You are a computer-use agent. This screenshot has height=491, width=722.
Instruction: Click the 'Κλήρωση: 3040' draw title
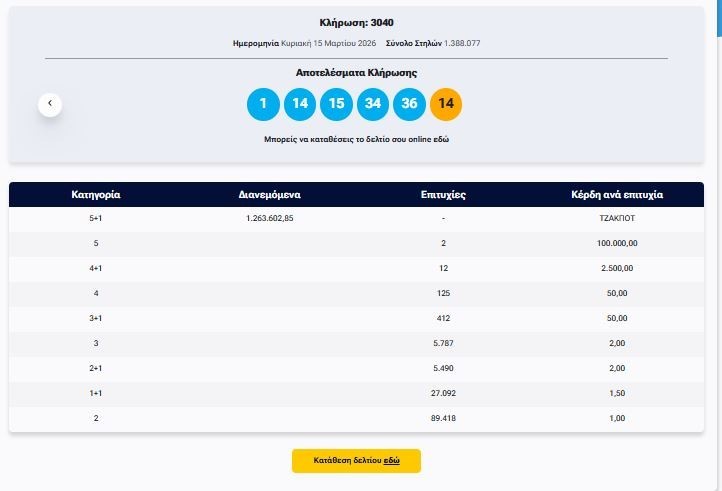click(x=356, y=22)
